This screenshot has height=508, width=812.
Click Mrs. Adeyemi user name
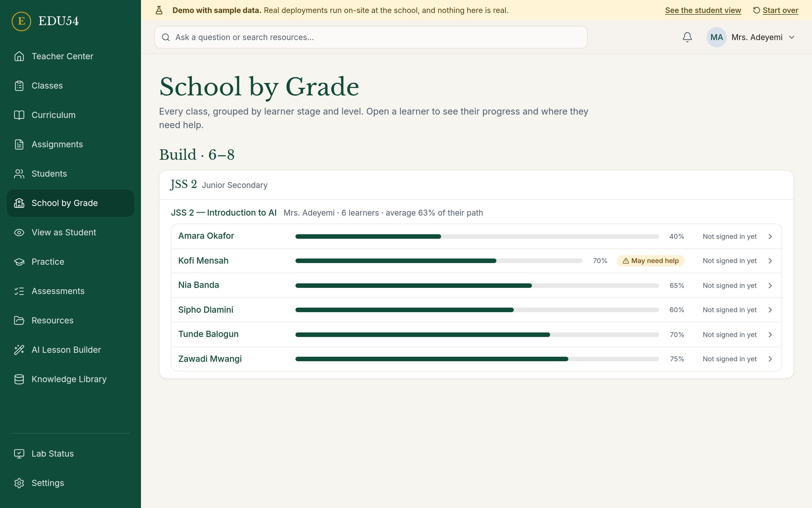pyautogui.click(x=757, y=37)
